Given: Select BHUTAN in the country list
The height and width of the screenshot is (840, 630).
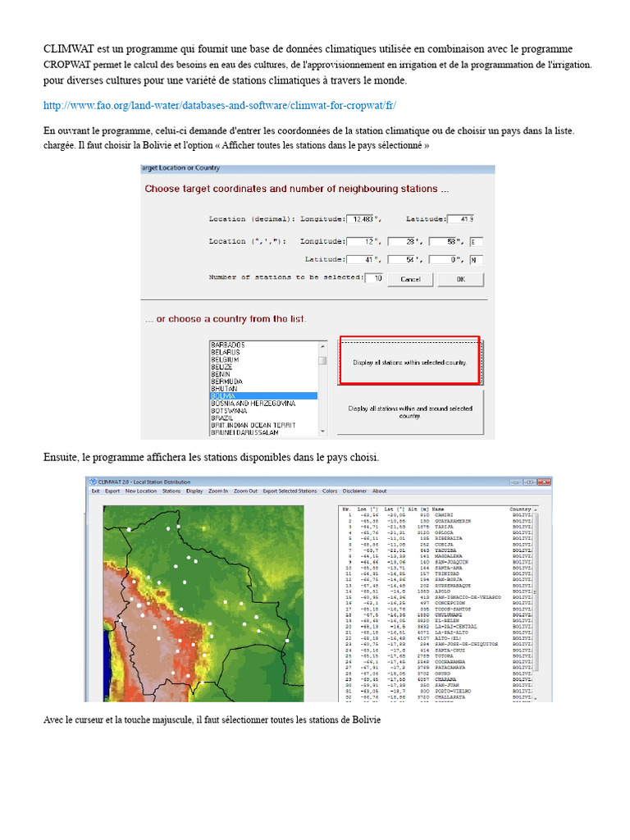Looking at the screenshot, I should click(224, 389).
